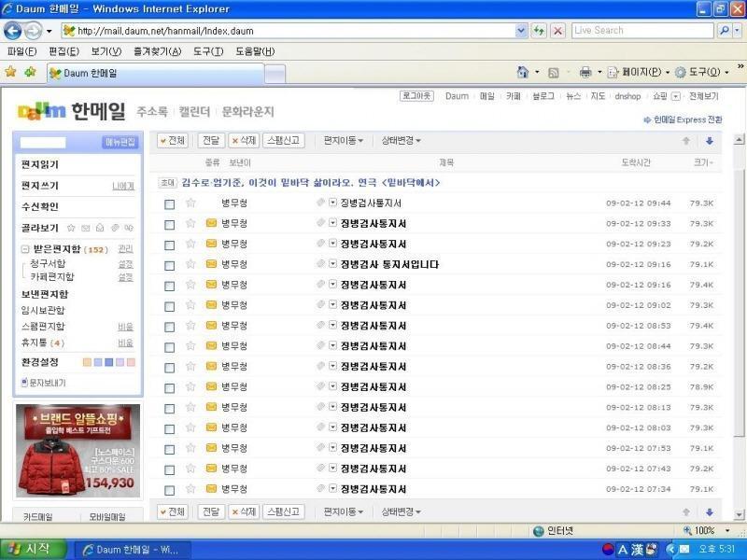Open the 상태변경 dropdown above the mail list
Screen dimensions: 747x560
pyautogui.click(x=401, y=141)
